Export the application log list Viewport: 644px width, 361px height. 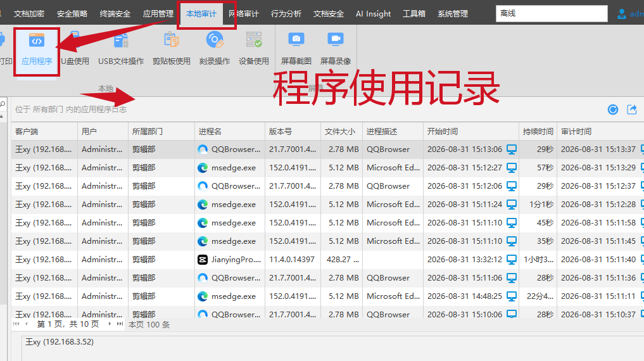pos(632,110)
